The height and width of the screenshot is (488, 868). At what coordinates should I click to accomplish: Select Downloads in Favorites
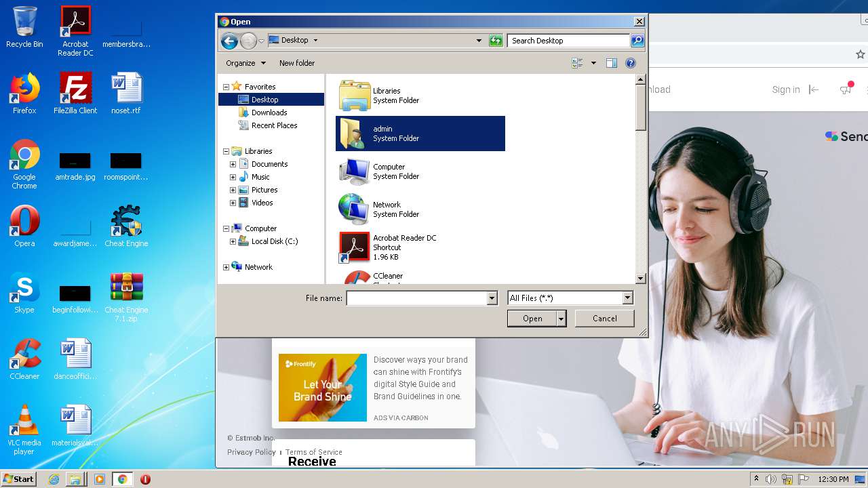click(269, 113)
